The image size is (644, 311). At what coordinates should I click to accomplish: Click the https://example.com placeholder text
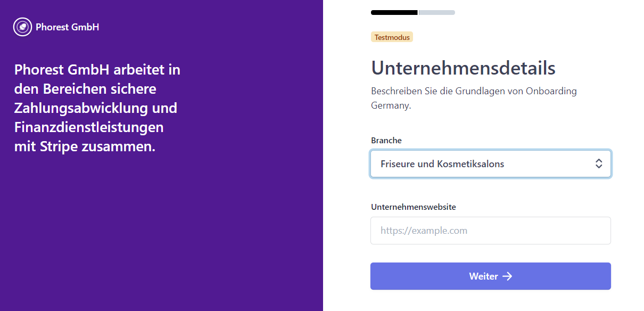tap(424, 231)
